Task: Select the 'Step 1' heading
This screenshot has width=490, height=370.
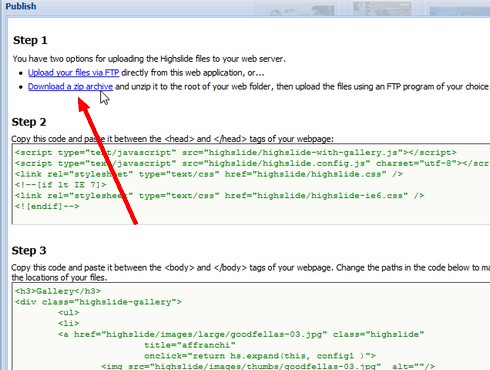Action: [x=30, y=40]
